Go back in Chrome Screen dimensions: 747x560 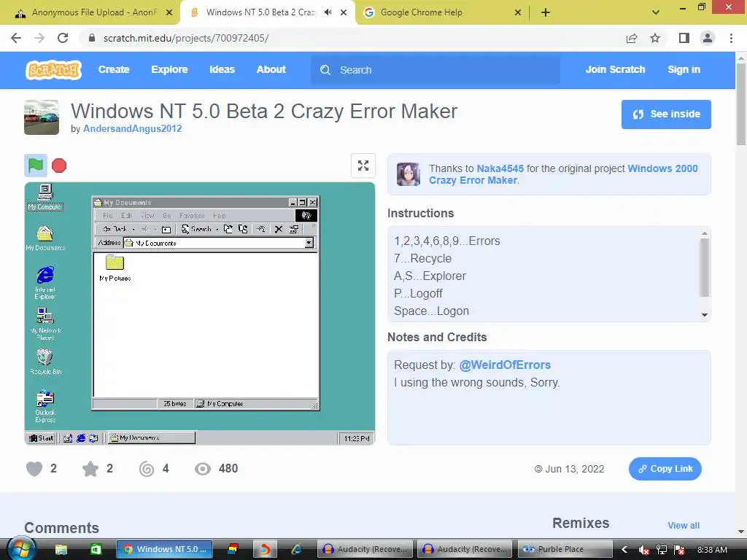click(x=16, y=38)
